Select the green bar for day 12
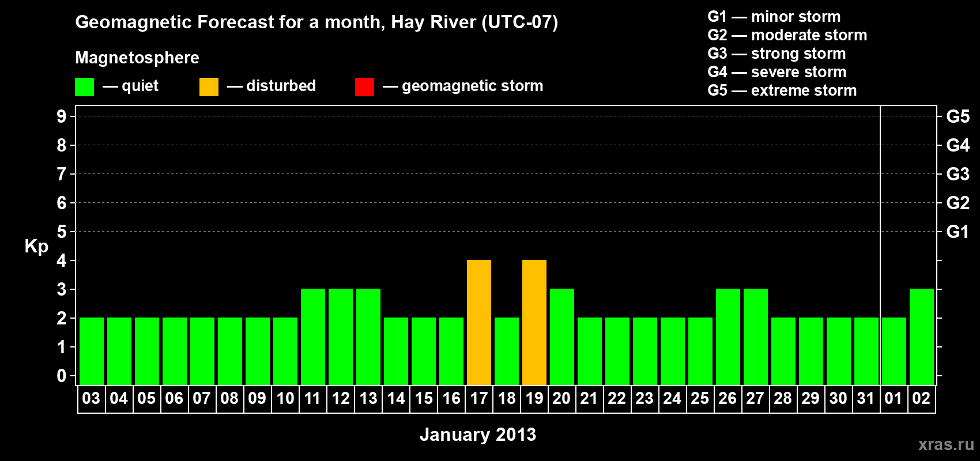The image size is (980, 461). 341,337
